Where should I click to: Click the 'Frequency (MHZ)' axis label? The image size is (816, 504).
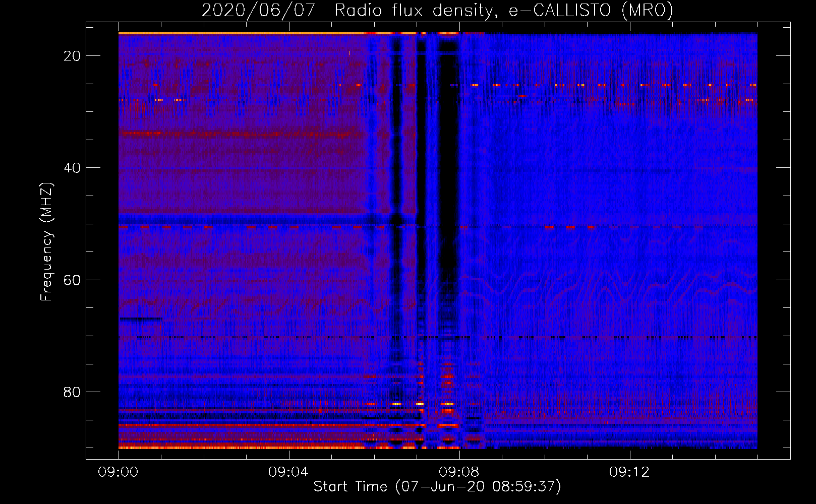46,242
